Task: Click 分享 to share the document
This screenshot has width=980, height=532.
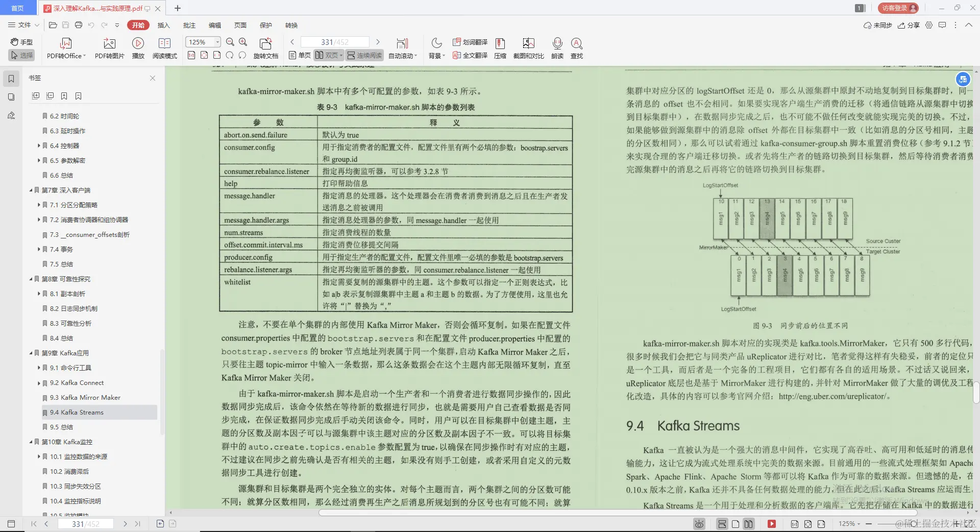Action: [x=909, y=25]
